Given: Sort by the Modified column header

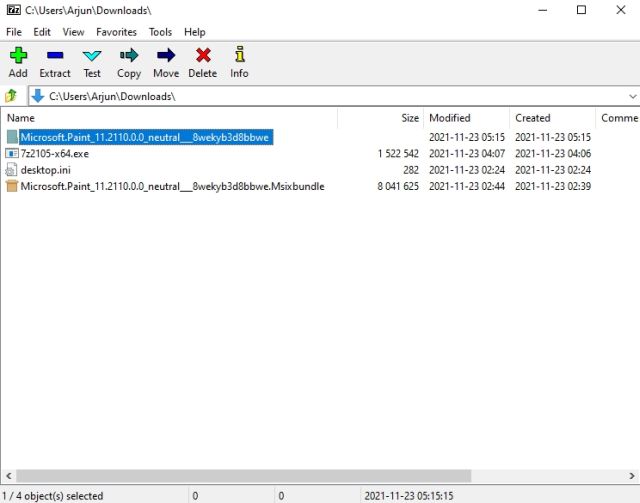Looking at the screenshot, I should [466, 118].
